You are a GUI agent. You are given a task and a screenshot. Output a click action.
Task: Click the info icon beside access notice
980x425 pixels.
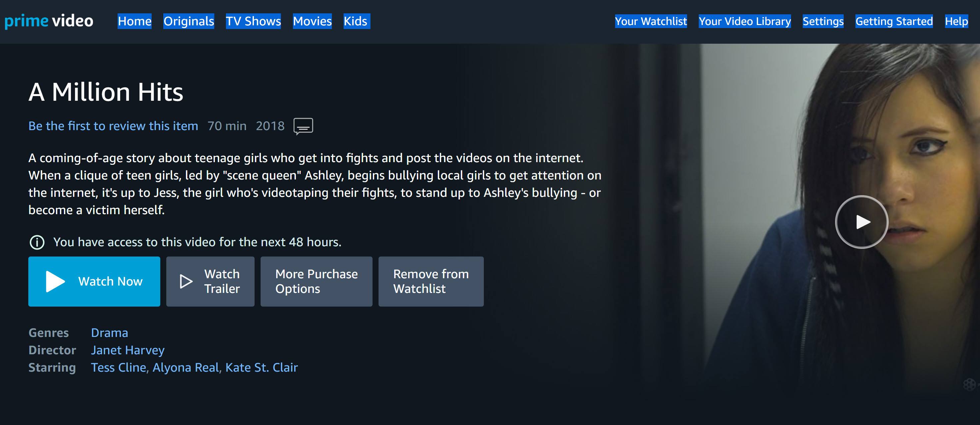pyautogui.click(x=37, y=242)
